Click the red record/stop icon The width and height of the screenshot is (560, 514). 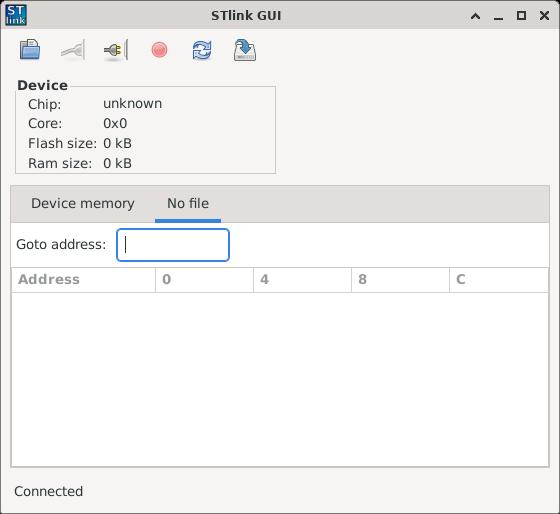(x=159, y=50)
